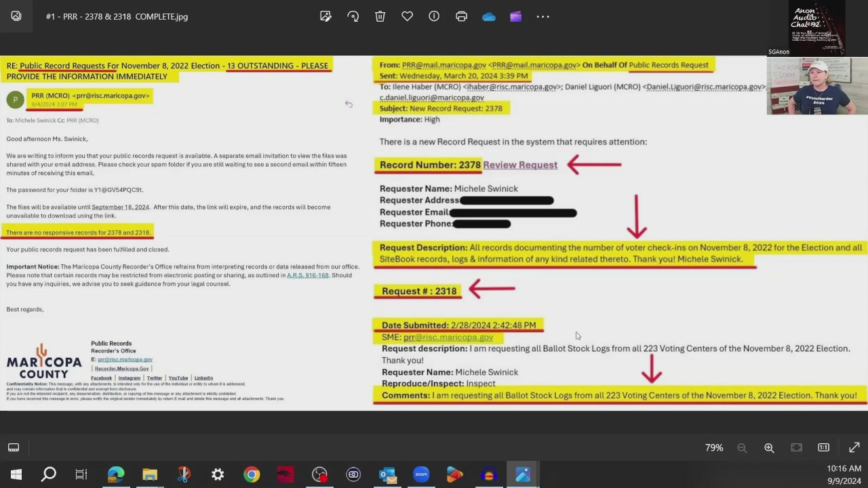The image size is (868, 488).
Task: Open the Snipping tool taskbar icon
Action: coord(184,474)
